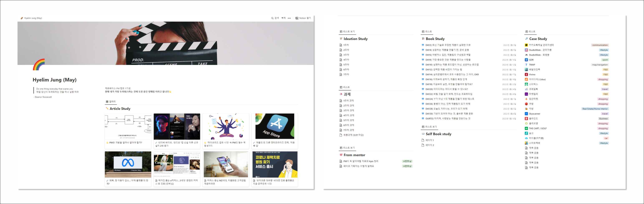Open 최종과제 (3/21 마감) page
Screen dimensions: 644x204
tap(353, 135)
